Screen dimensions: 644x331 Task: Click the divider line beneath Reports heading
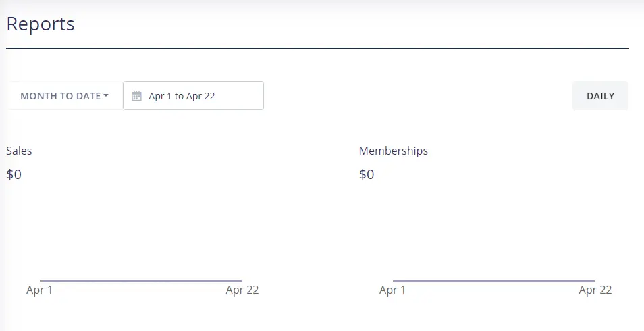(317, 49)
